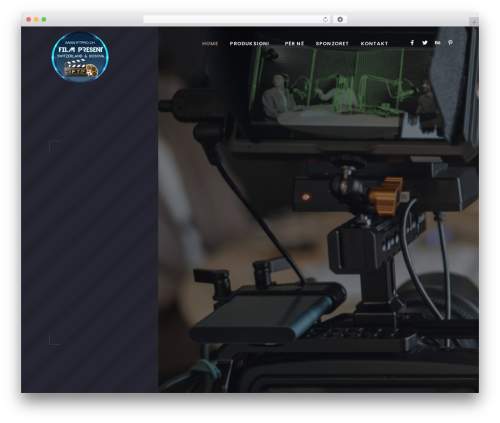
Task: Maximize the window with the green button
Action: (x=44, y=19)
